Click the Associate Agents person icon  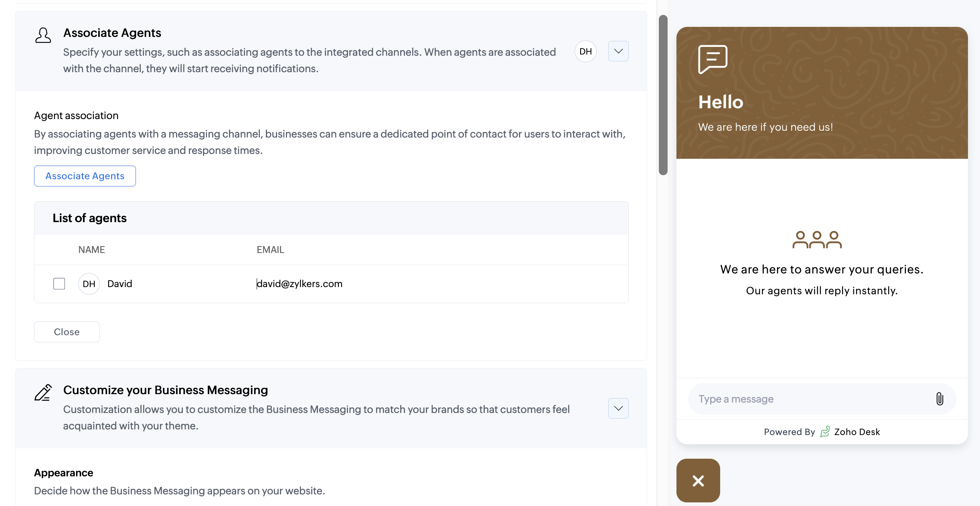tap(43, 35)
